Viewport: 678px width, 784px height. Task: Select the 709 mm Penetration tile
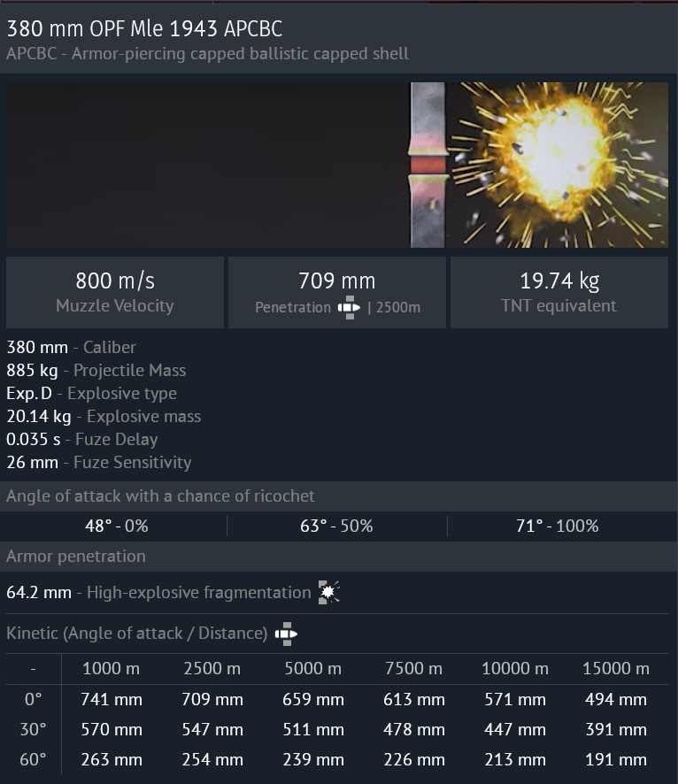(337, 292)
